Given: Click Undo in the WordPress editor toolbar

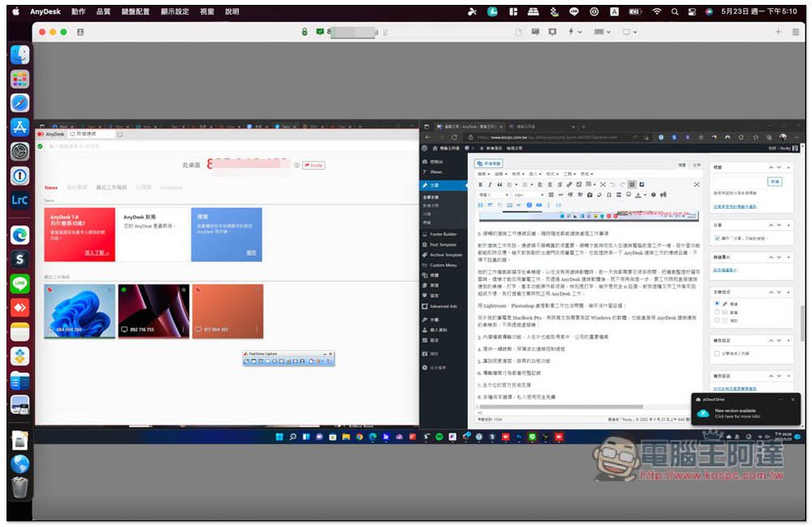Looking at the screenshot, I should [x=612, y=184].
